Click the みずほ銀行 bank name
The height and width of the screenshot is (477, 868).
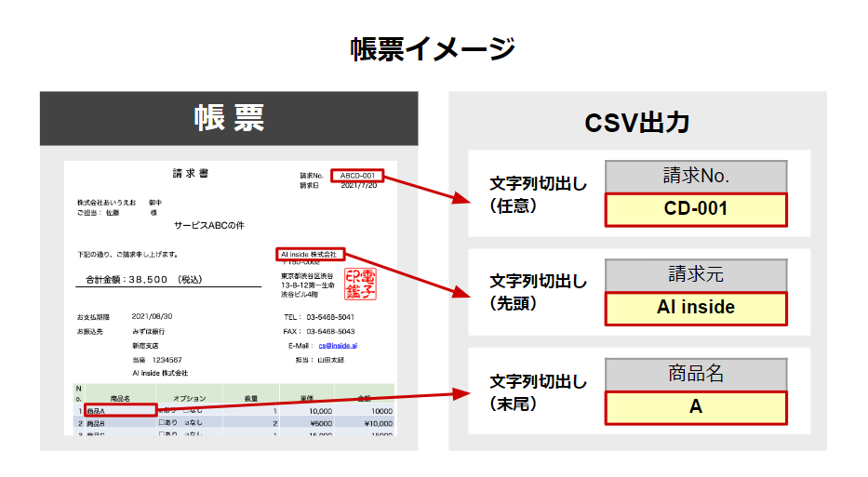pos(148,331)
